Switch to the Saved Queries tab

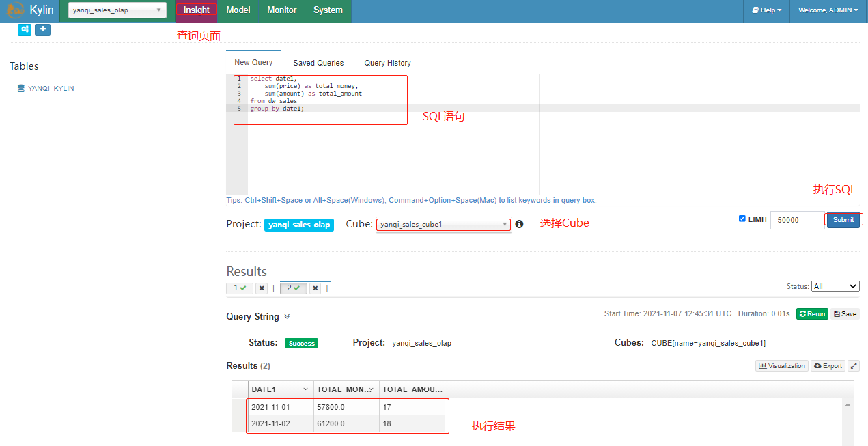[318, 63]
